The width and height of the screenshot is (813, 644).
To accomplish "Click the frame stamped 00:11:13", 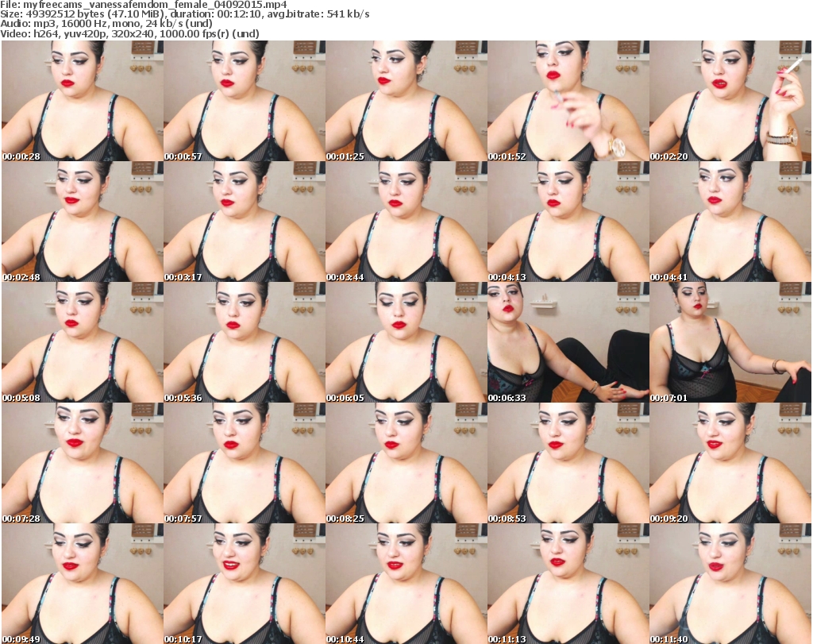I will (568, 584).
